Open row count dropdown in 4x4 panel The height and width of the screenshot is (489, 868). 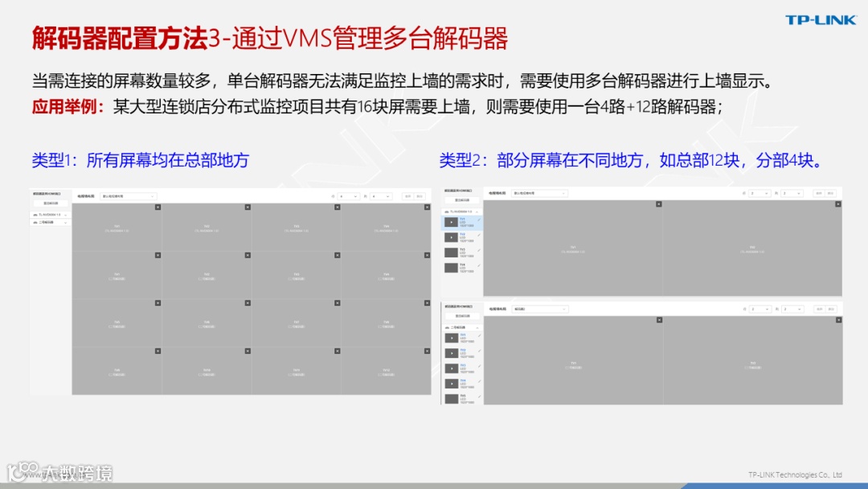click(348, 196)
